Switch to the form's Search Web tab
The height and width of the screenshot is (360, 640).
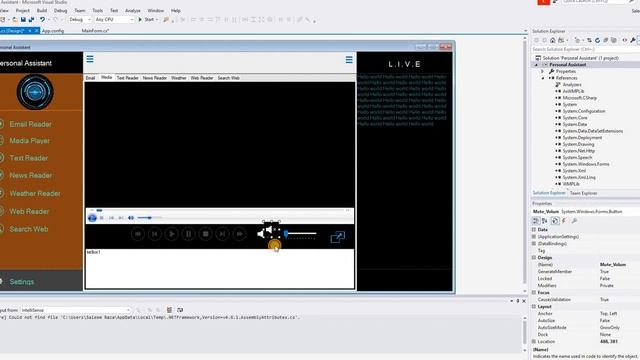pyautogui.click(x=228, y=78)
